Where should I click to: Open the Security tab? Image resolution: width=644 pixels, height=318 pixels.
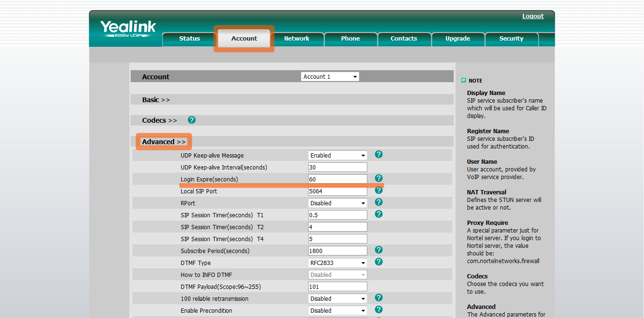coord(511,39)
